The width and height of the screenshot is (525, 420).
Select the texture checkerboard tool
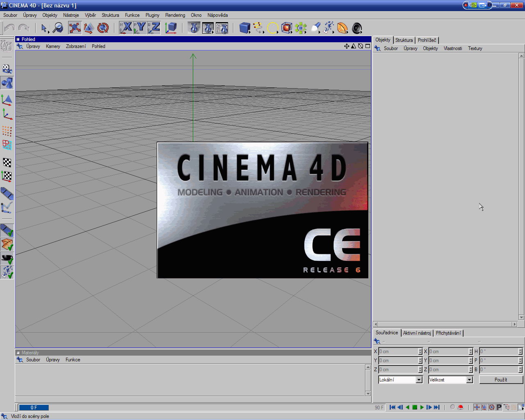[7, 162]
